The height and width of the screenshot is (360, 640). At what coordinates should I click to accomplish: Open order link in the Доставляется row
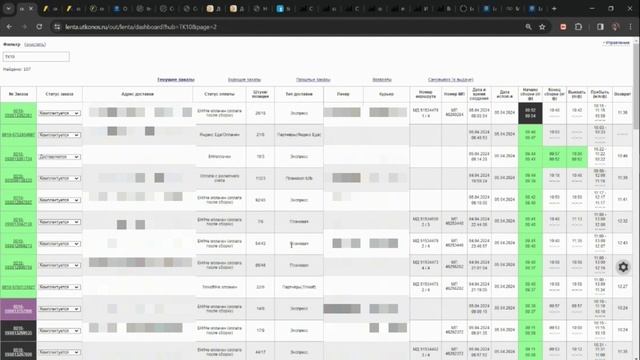click(18, 157)
